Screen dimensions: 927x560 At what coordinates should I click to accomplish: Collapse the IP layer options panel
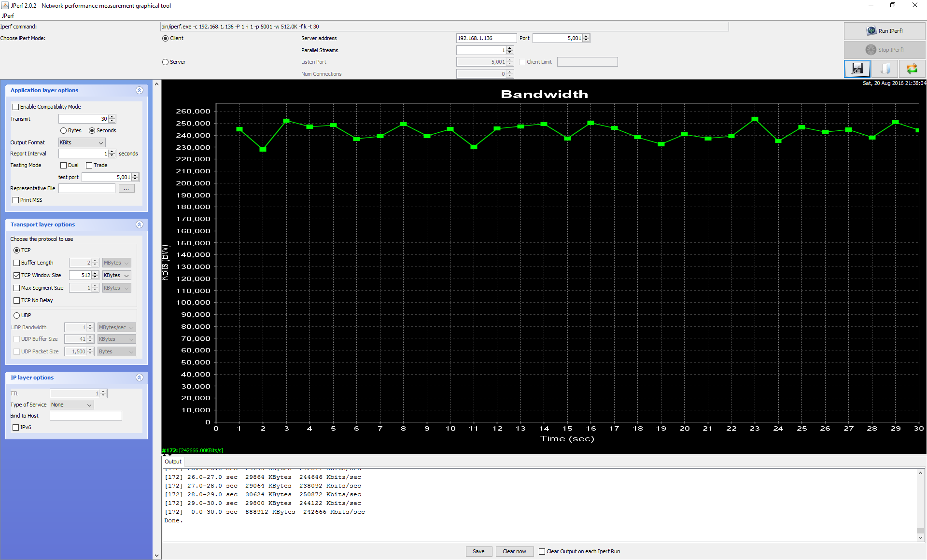(139, 378)
